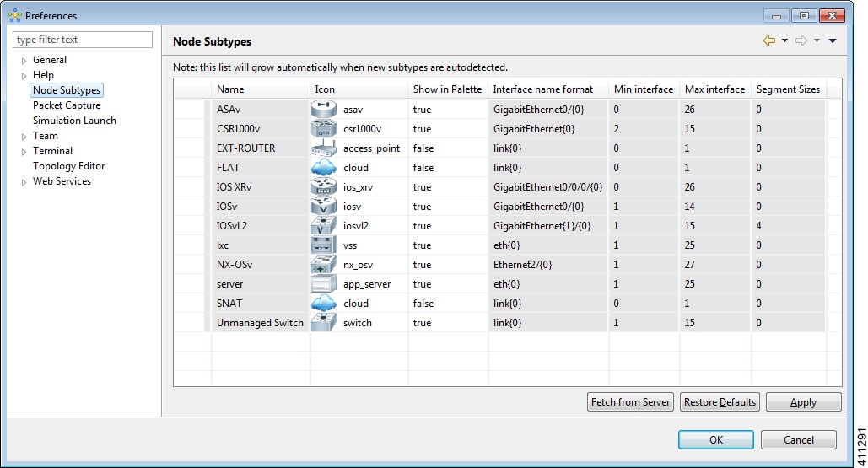Click the Ethernet2/{0} interface format cell
This screenshot has width=868, height=468.
(x=548, y=264)
